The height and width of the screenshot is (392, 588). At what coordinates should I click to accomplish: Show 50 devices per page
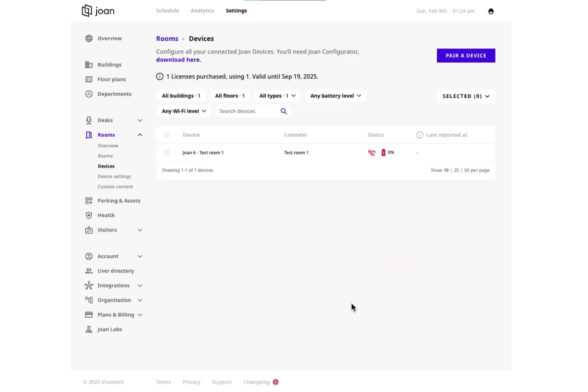(x=467, y=170)
